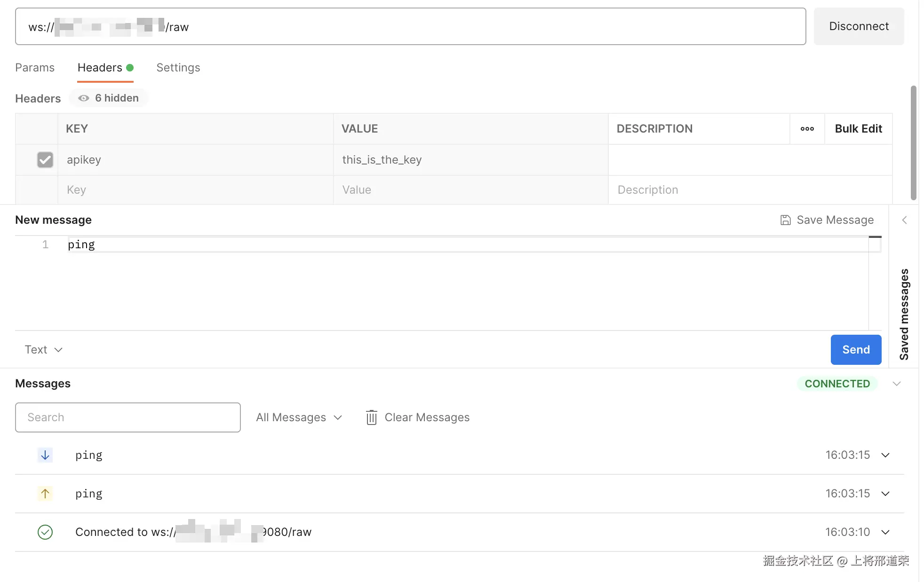Switch to the Settings tab
The width and height of the screenshot is (924, 582).
pyautogui.click(x=178, y=68)
